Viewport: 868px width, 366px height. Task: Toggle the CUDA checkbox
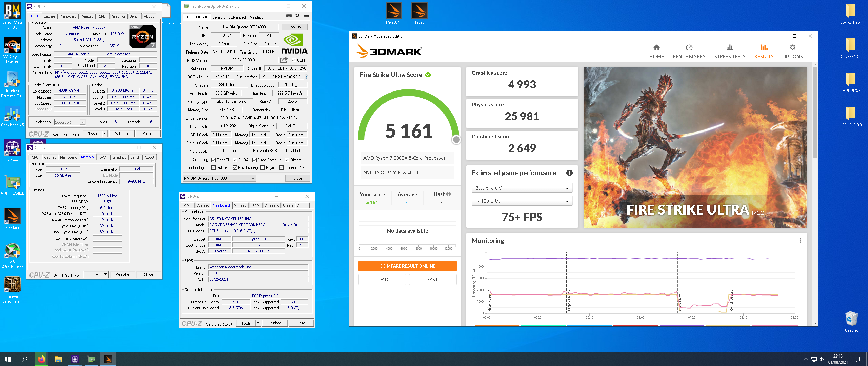pos(235,160)
